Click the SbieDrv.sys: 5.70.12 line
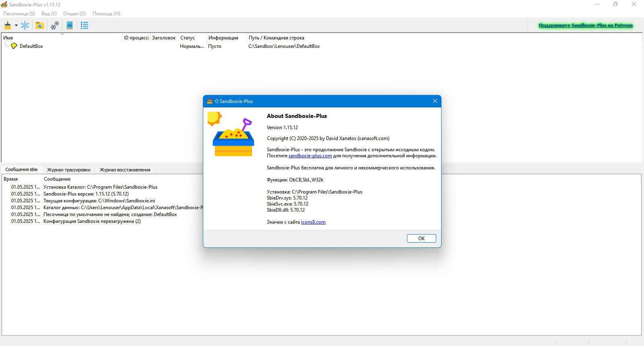Image resolution: width=644 pixels, height=346 pixels. (x=287, y=198)
